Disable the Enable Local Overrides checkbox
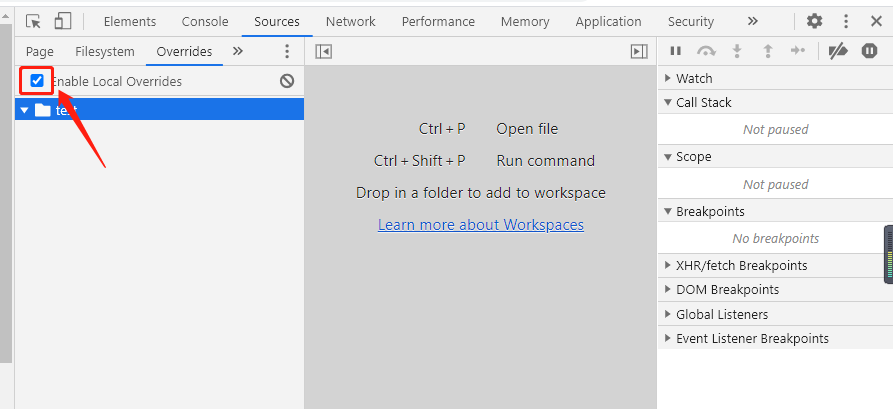 [x=37, y=80]
